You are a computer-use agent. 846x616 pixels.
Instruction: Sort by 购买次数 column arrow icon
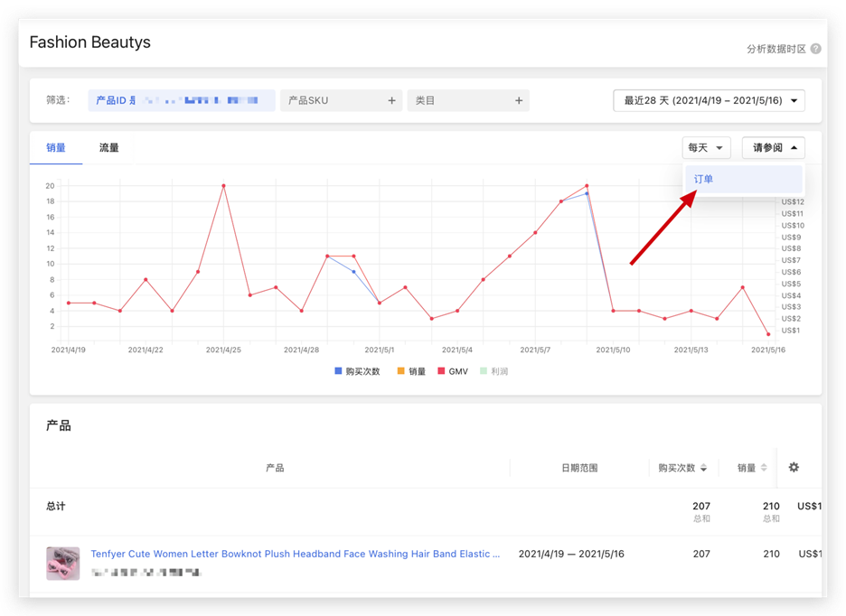point(704,468)
